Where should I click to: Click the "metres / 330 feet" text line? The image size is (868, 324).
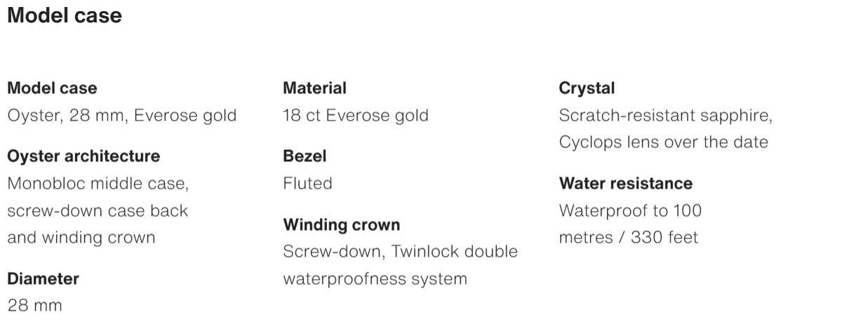point(628,237)
